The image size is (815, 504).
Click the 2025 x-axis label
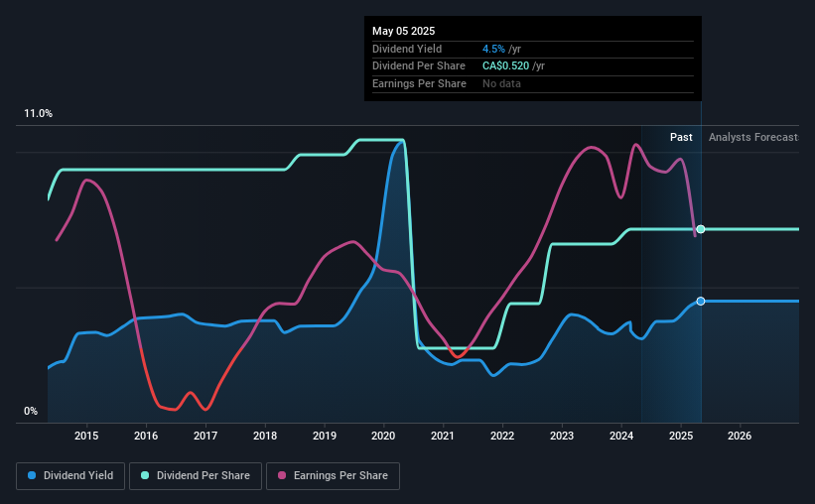coord(681,436)
